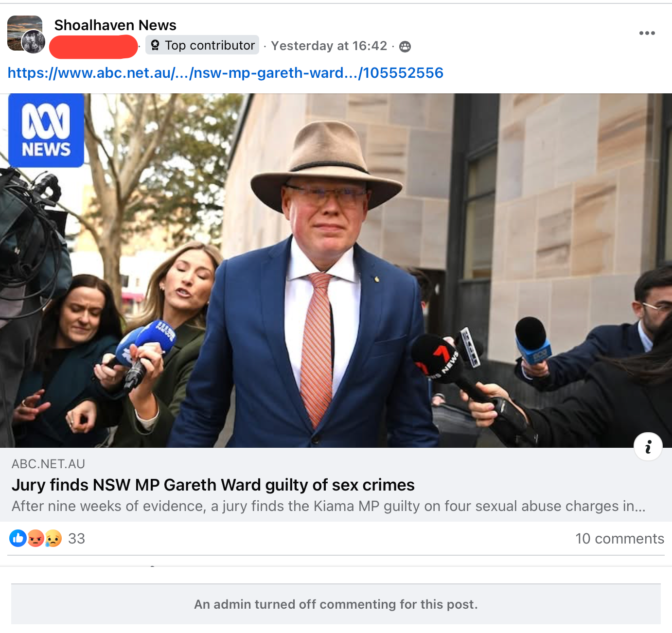
Task: Click the angry face reaction icon
Action: coord(35,538)
